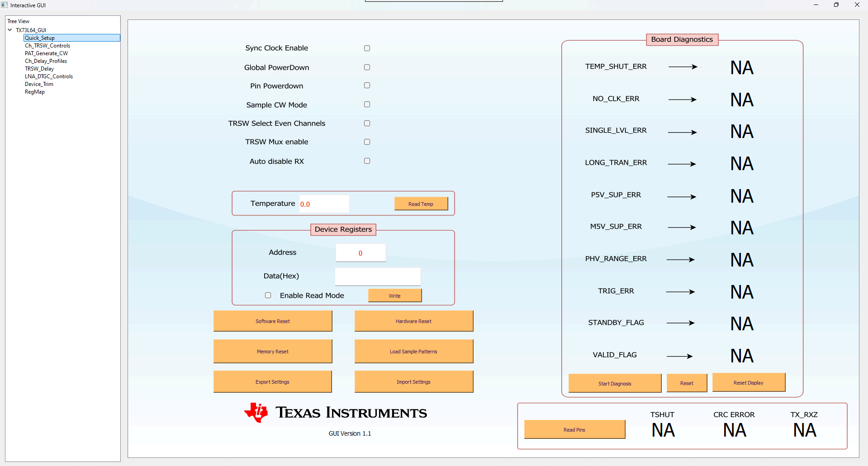
Task: Click Read Pins button
Action: [574, 429]
